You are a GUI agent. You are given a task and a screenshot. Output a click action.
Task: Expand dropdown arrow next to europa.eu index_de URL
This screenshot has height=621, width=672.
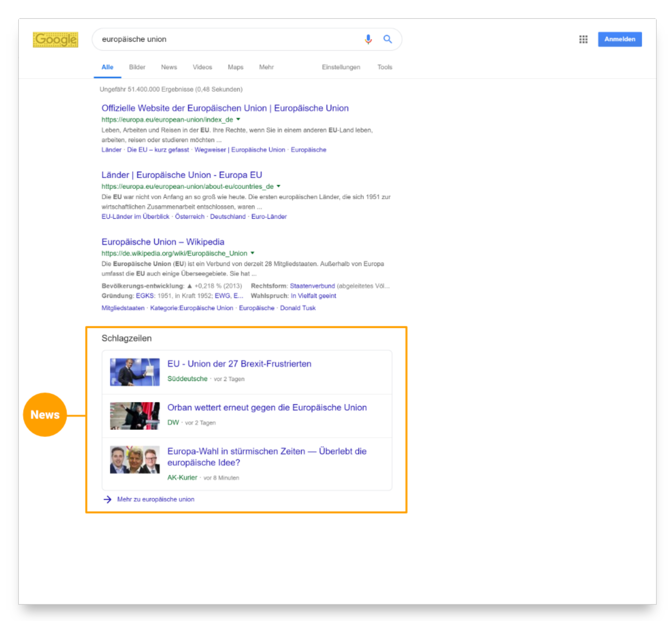click(238, 119)
